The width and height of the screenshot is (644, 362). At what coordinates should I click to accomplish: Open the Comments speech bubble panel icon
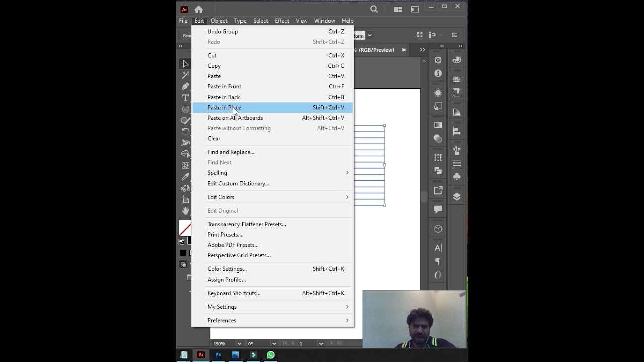pos(438,210)
